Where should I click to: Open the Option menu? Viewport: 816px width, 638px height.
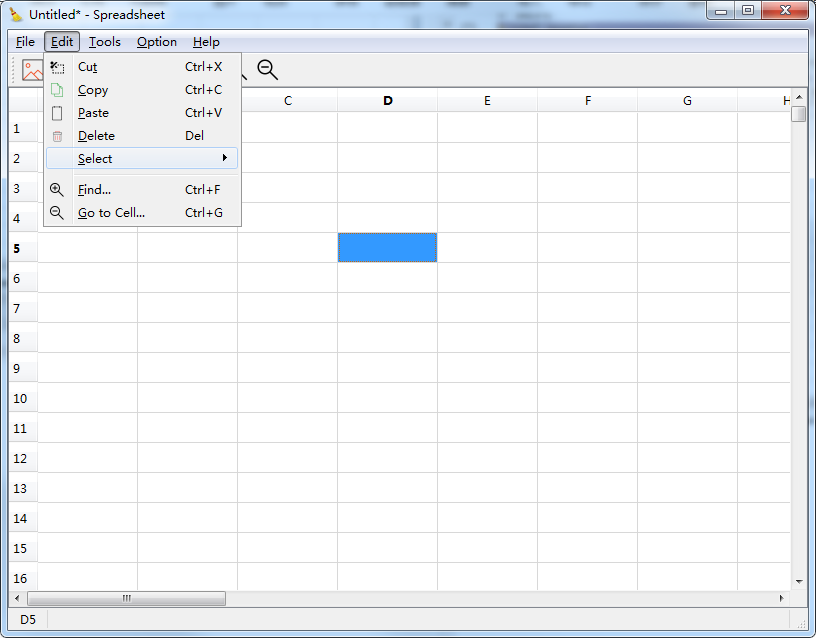click(x=157, y=42)
